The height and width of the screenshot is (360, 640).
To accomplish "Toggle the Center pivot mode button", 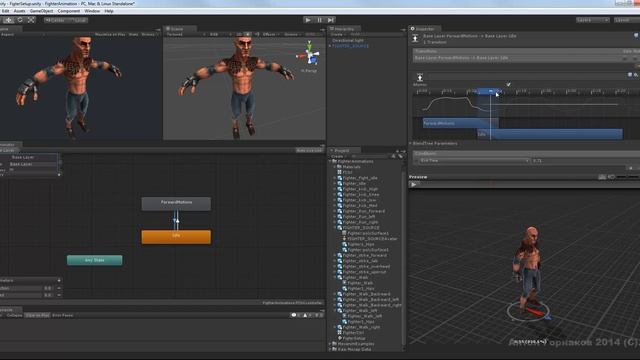I will click(x=55, y=20).
